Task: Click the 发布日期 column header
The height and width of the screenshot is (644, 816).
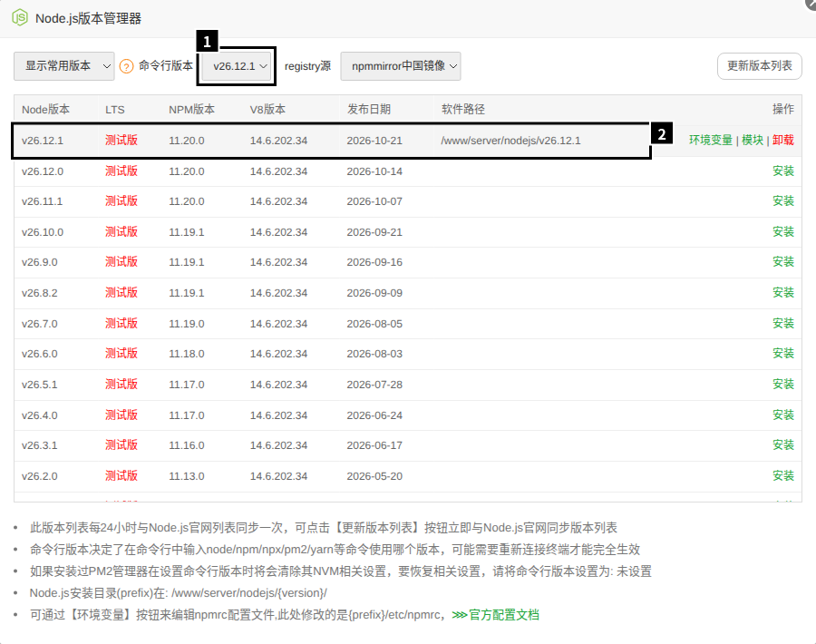Action: pos(369,110)
